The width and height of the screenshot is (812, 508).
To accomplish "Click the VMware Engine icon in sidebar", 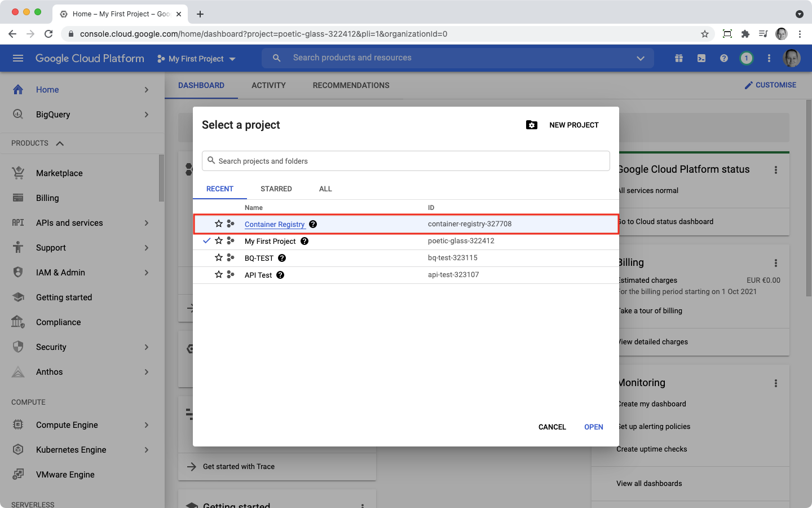I will (18, 474).
